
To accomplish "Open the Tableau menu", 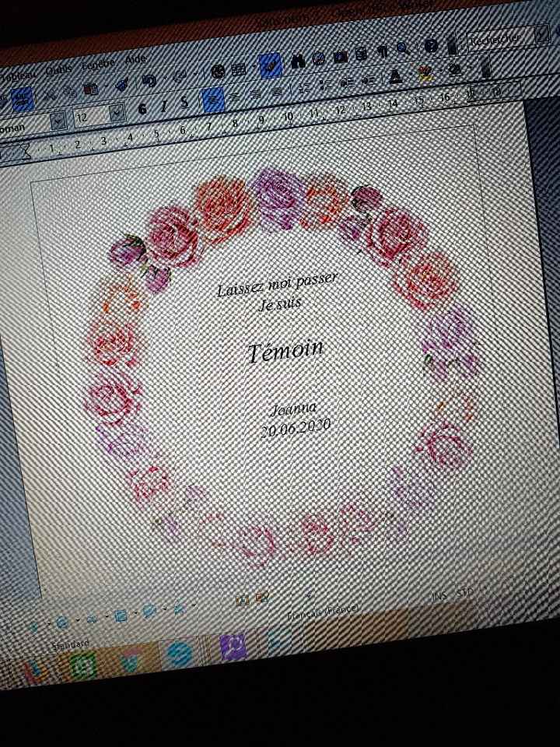I will (x=17, y=77).
